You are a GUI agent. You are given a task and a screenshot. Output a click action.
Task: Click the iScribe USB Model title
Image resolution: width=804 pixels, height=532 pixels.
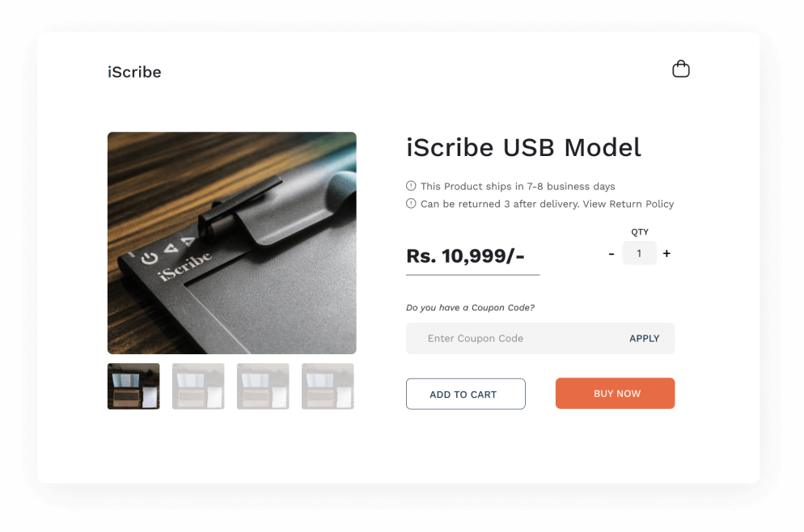(x=523, y=148)
